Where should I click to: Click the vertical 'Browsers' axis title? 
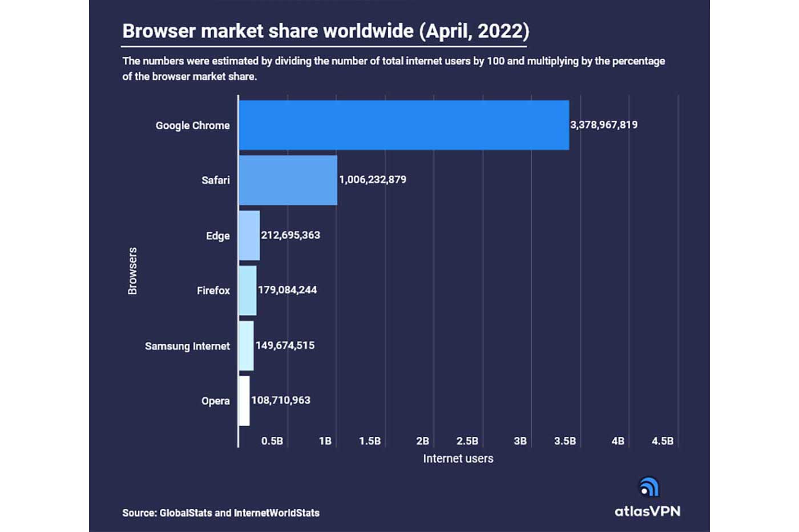pos(132,271)
